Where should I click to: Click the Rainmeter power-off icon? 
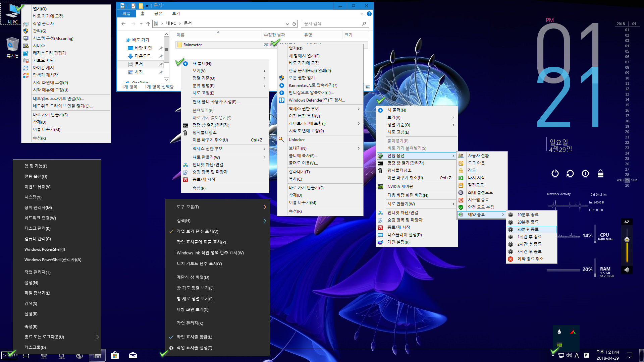(555, 173)
